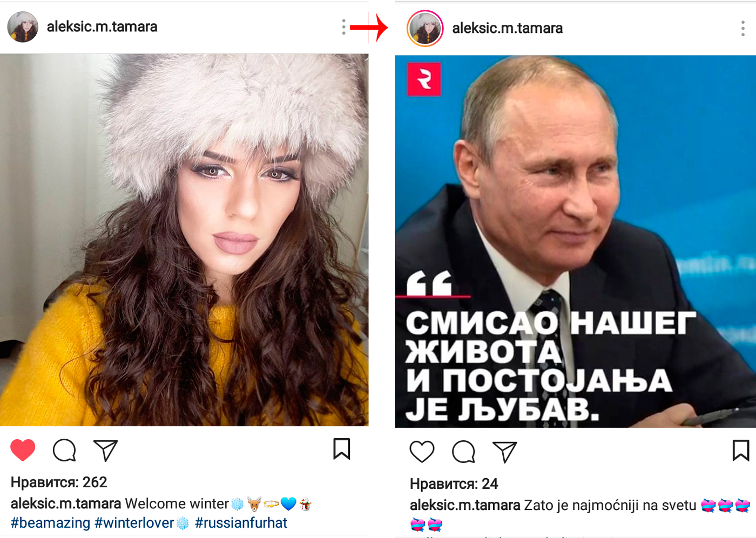The height and width of the screenshot is (538, 756).
Task: Share the right post via paper plane icon
Action: 505,452
